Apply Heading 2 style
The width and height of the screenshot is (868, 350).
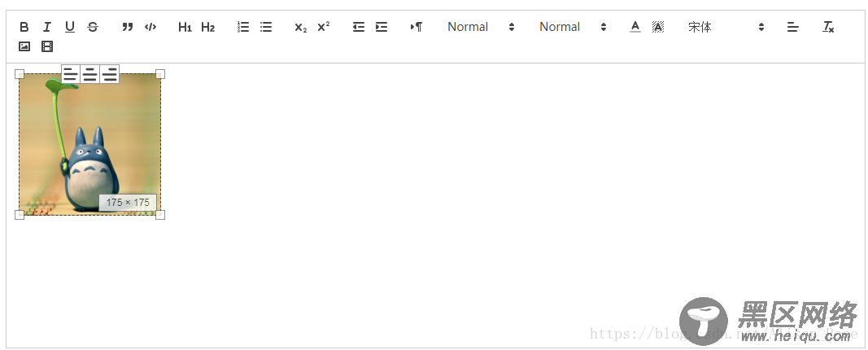pyautogui.click(x=207, y=27)
